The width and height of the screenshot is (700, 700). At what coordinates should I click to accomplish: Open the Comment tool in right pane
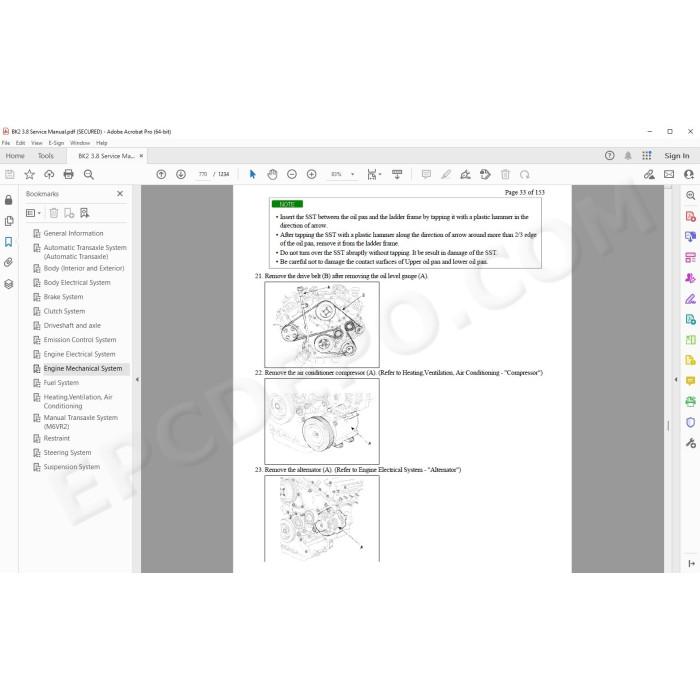pyautogui.click(x=690, y=381)
